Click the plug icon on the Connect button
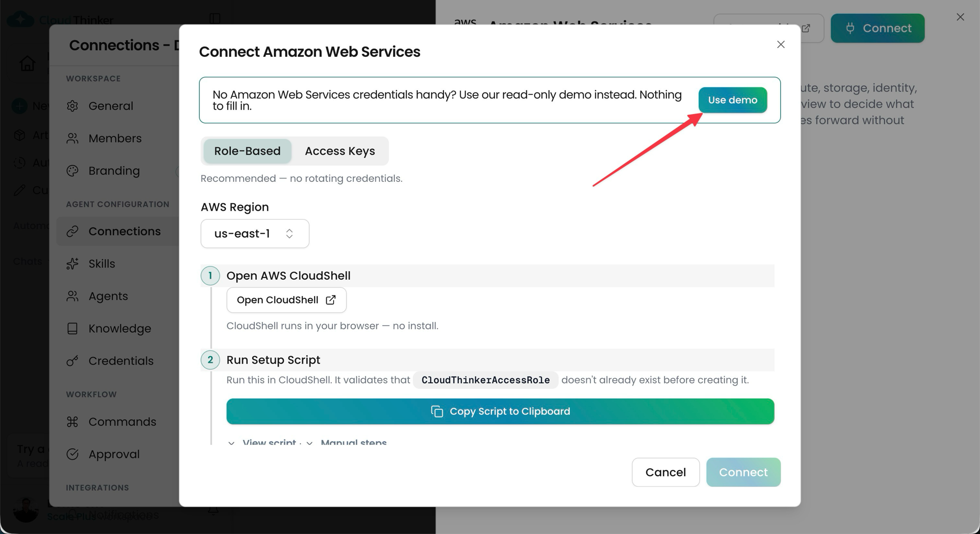Image resolution: width=980 pixels, height=534 pixels. pos(850,28)
